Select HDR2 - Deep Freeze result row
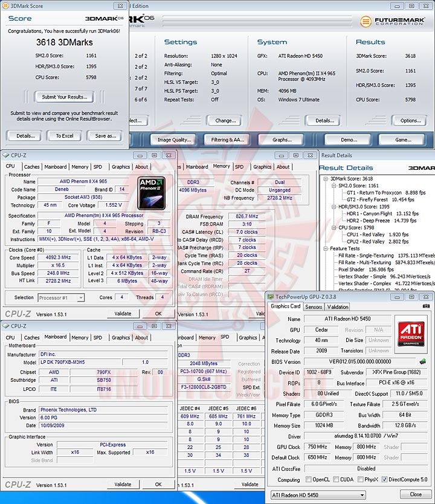 (x=381, y=221)
